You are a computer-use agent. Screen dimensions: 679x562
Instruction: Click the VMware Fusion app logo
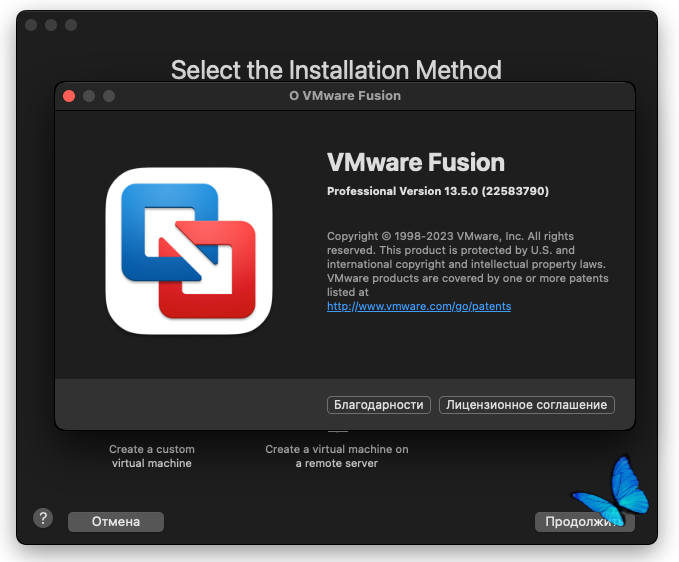[x=189, y=251]
